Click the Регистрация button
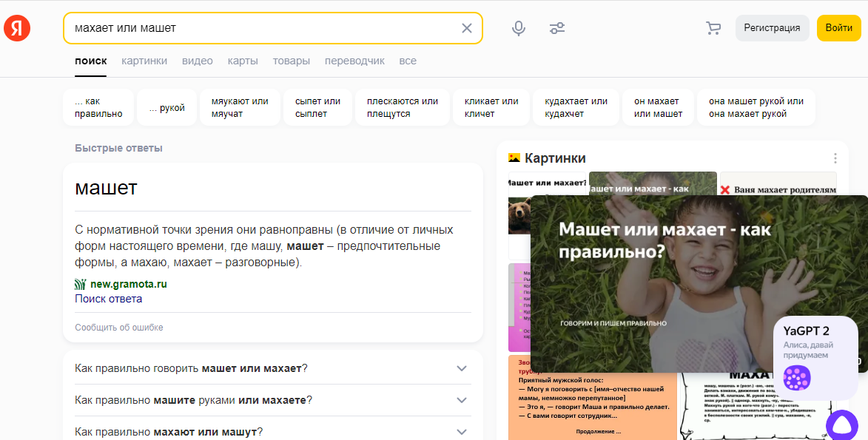Image resolution: width=868 pixels, height=440 pixels. click(773, 27)
